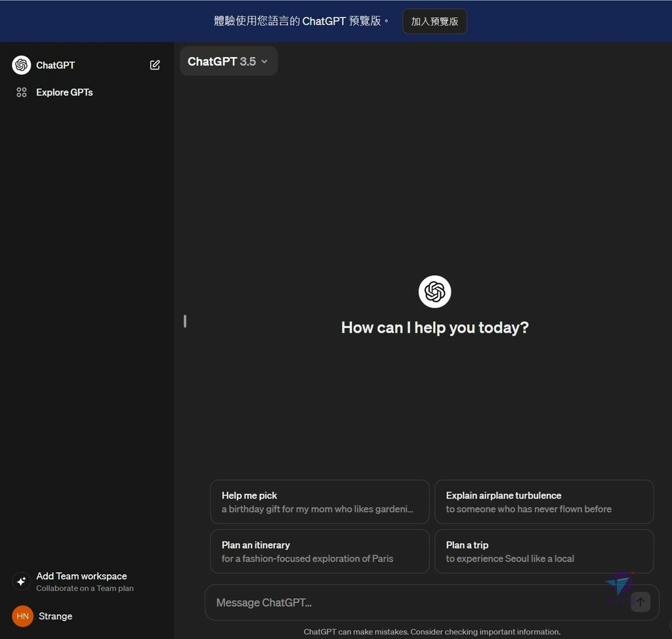Image resolution: width=672 pixels, height=639 pixels.
Task: Click the ChatGPT can make mistakes notice
Action: (x=432, y=632)
